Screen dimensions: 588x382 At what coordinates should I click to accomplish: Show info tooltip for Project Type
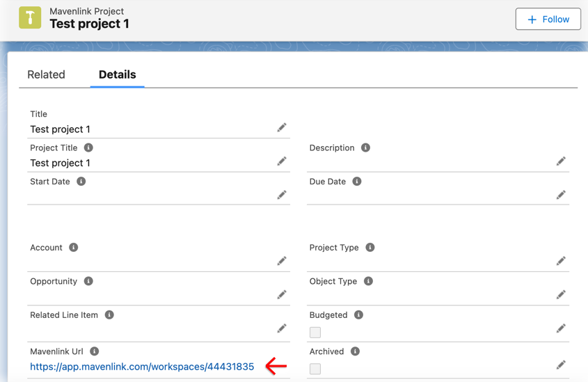pyautogui.click(x=370, y=248)
